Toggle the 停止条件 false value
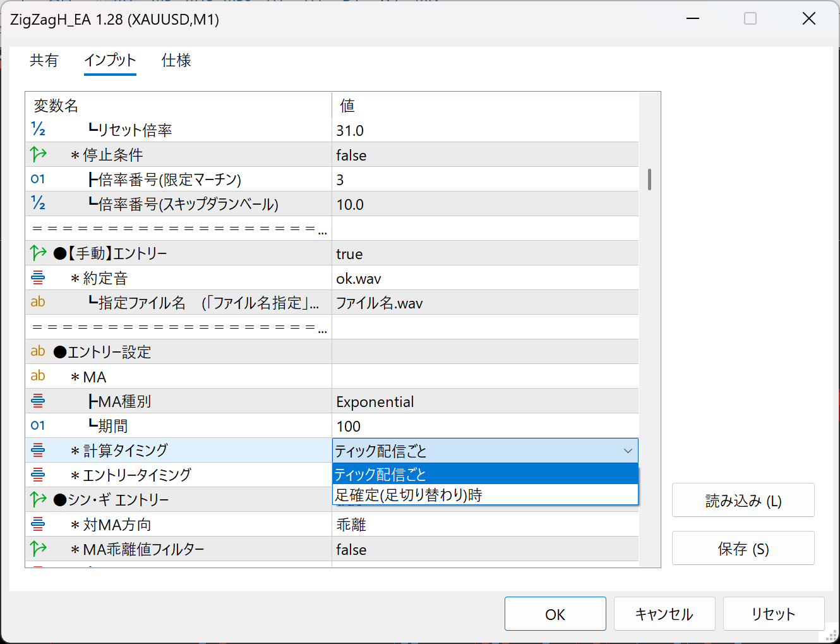 coord(484,155)
